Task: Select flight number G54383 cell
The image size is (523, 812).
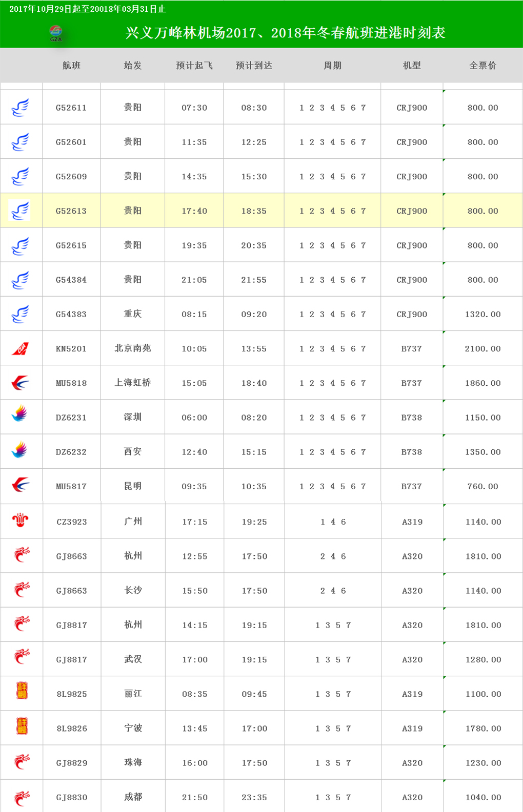Action: pyautogui.click(x=71, y=314)
